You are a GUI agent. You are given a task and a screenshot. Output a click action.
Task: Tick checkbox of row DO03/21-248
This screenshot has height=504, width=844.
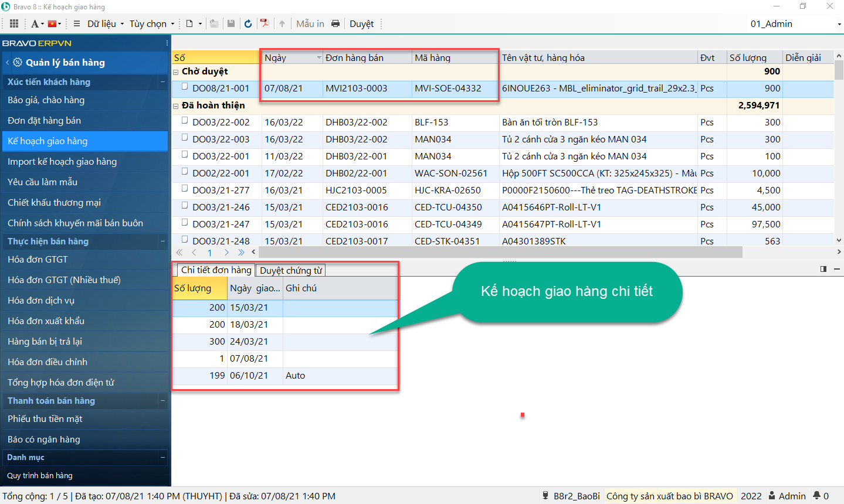point(185,239)
